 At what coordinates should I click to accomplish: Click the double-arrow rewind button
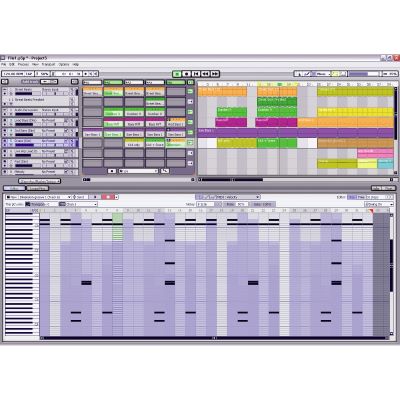(x=205, y=74)
